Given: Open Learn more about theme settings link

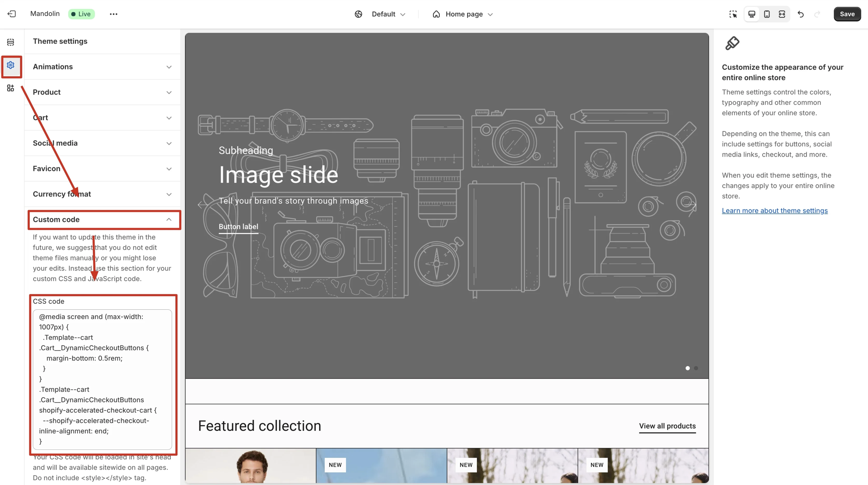Looking at the screenshot, I should pyautogui.click(x=774, y=210).
